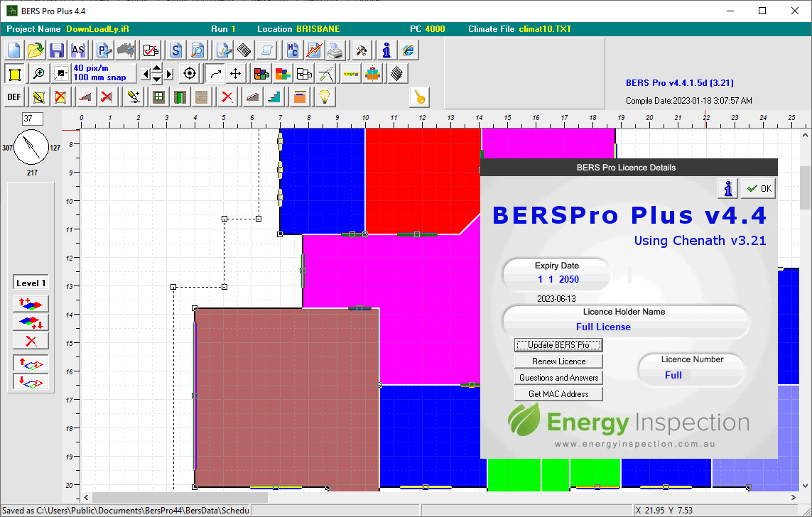
Task: Select the lightbulb tool
Action: 324,97
